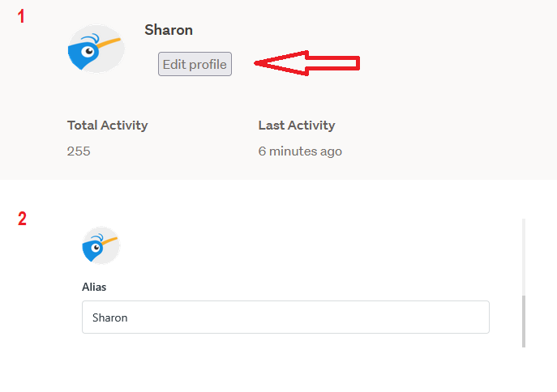Select the Sharon username heading
This screenshot has height=392, width=557.
pyautogui.click(x=169, y=30)
